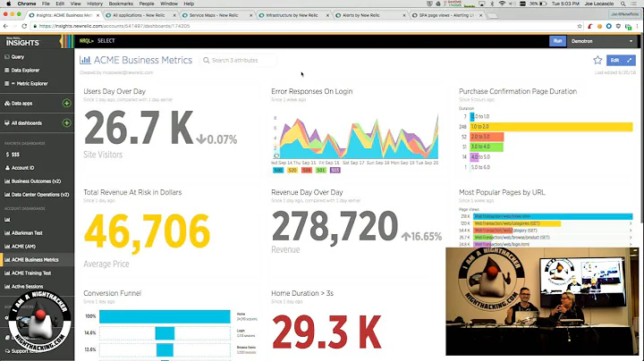Open Query in the Insights sidebar
Viewport: 644px width, 361px height.
tap(14, 57)
